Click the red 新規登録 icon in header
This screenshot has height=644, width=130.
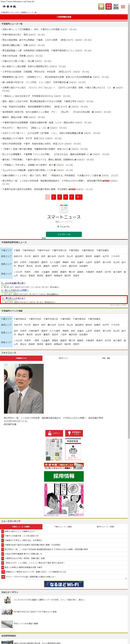pyautogui.click(x=108, y=6)
